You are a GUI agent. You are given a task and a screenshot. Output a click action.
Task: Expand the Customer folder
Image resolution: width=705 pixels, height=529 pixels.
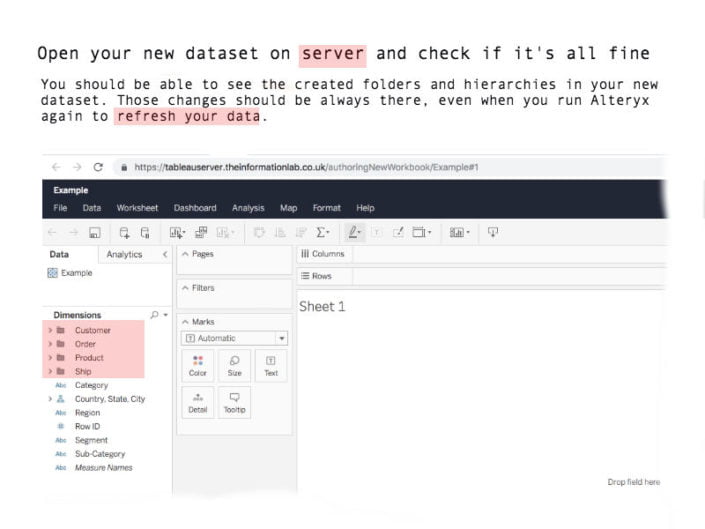click(x=49, y=330)
